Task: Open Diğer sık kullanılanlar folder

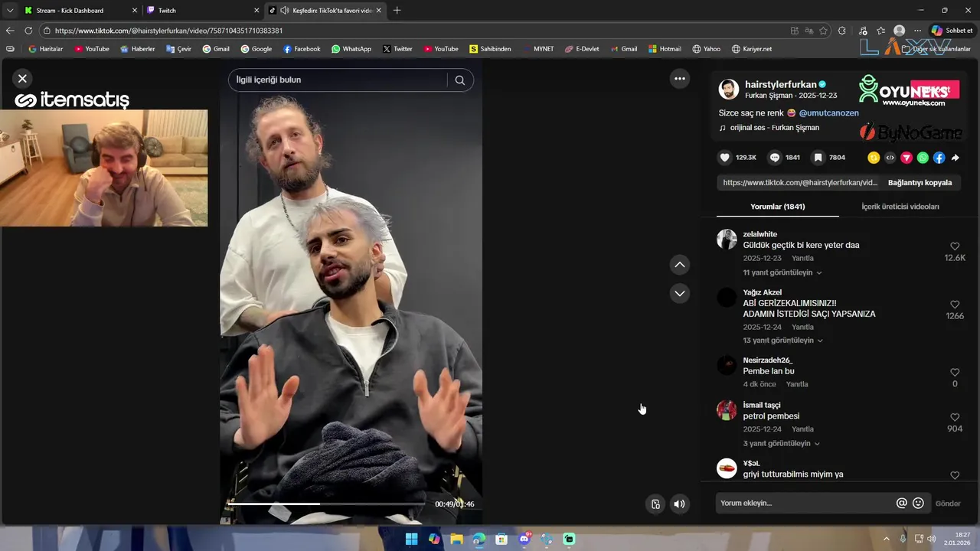Action: pyautogui.click(x=936, y=49)
